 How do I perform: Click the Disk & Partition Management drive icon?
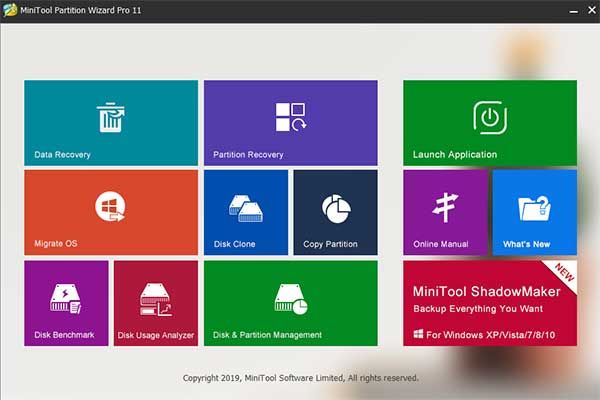pos(291,299)
